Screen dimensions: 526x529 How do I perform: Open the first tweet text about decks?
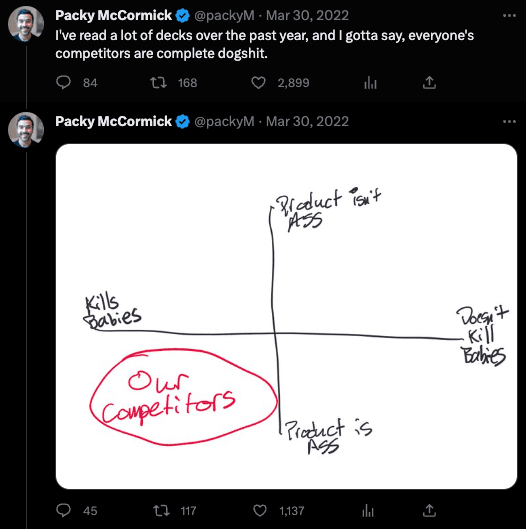click(x=265, y=44)
